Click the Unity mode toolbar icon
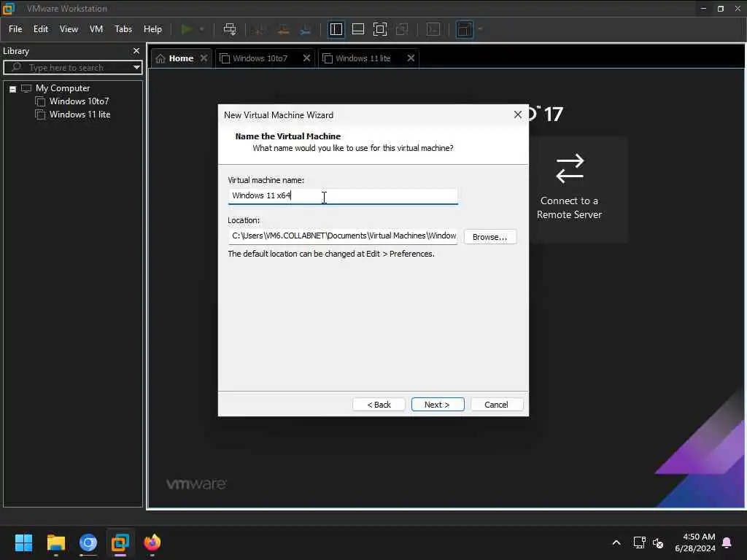Image resolution: width=747 pixels, height=560 pixels. [x=402, y=29]
